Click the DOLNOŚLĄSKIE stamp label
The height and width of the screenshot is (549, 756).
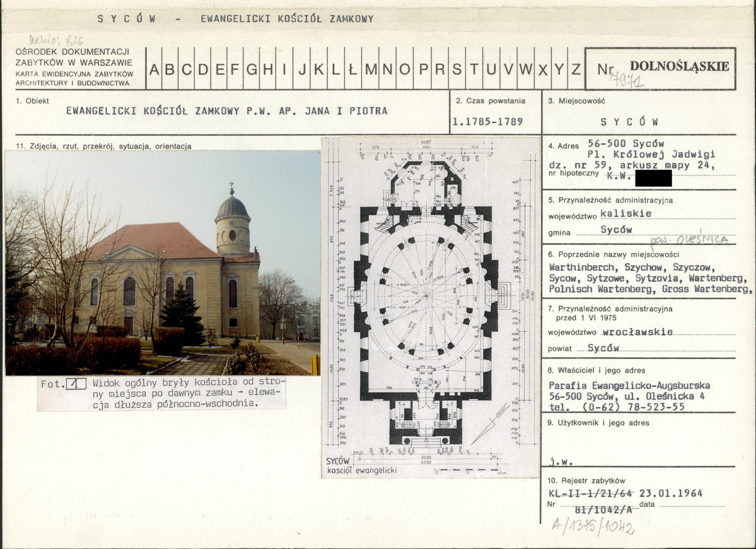point(679,66)
